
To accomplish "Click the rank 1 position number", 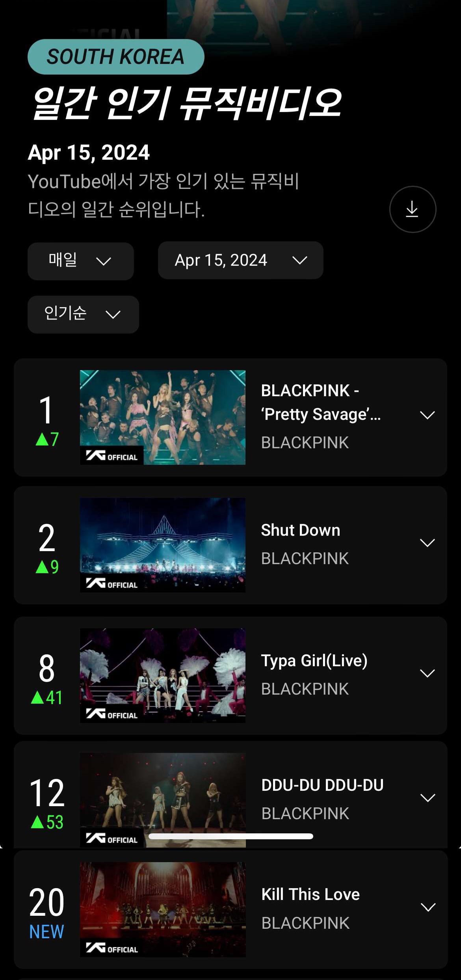I will [x=46, y=410].
